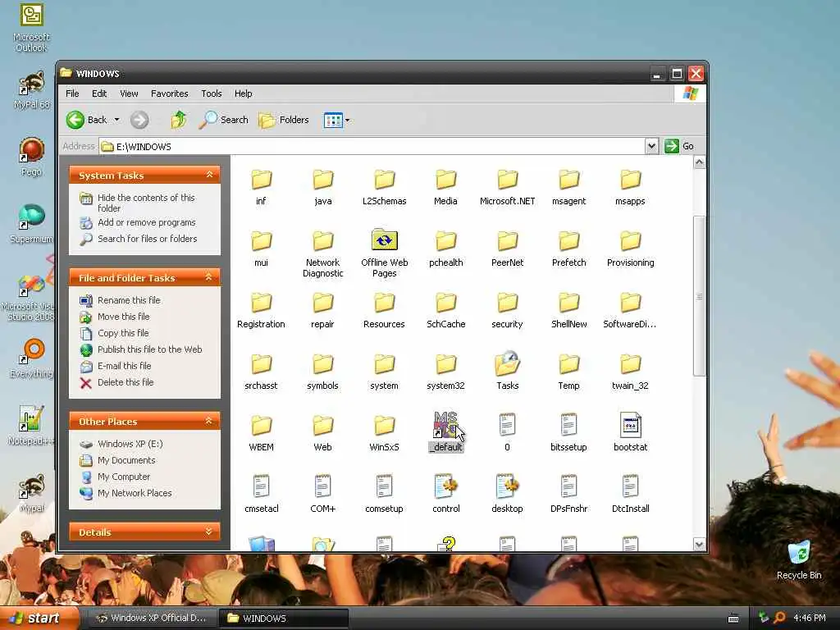Select the Prefetch folder

click(x=569, y=248)
